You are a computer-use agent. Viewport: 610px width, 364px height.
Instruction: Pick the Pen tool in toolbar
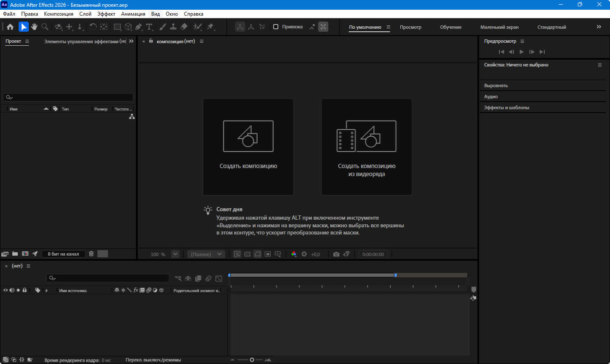pyautogui.click(x=139, y=27)
